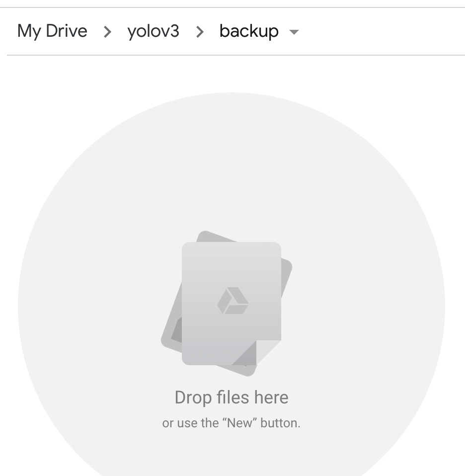The width and height of the screenshot is (465, 476).
Task: Open the backup folder dropdown arrow
Action: click(294, 32)
